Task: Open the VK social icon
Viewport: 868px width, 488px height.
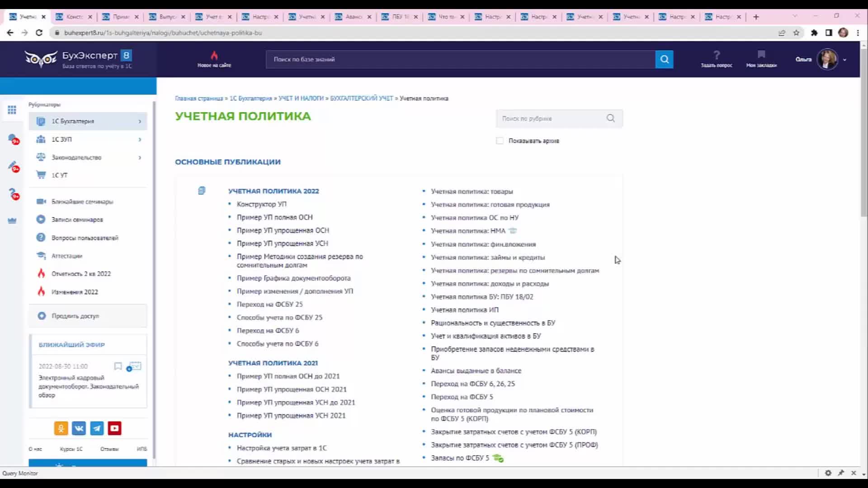Action: pos(79,428)
